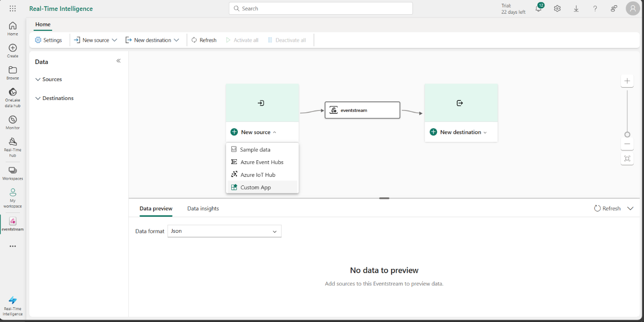644x322 pixels.
Task: Fit canvas to view icon
Action: [x=627, y=158]
